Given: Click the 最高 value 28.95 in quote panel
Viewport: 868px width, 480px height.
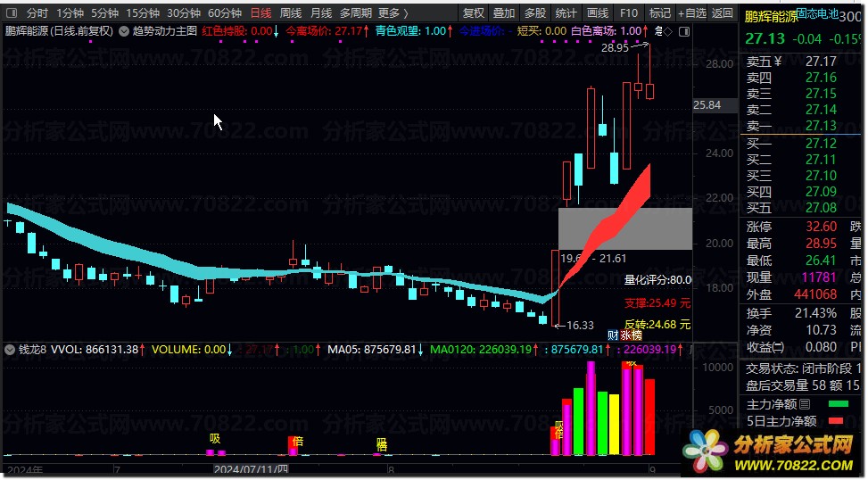Looking at the screenshot, I should point(821,244).
